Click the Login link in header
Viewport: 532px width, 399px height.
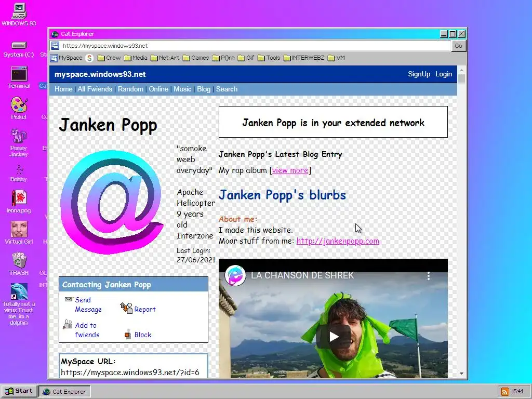(x=444, y=74)
